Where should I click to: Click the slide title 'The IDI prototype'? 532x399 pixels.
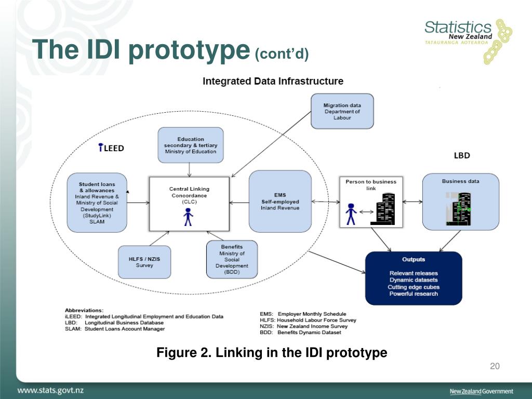click(141, 50)
